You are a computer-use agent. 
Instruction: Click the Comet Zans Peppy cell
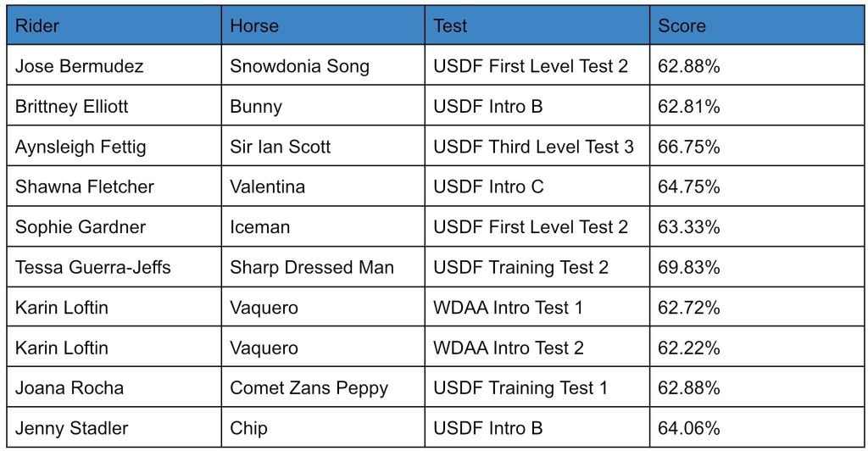coord(323,387)
